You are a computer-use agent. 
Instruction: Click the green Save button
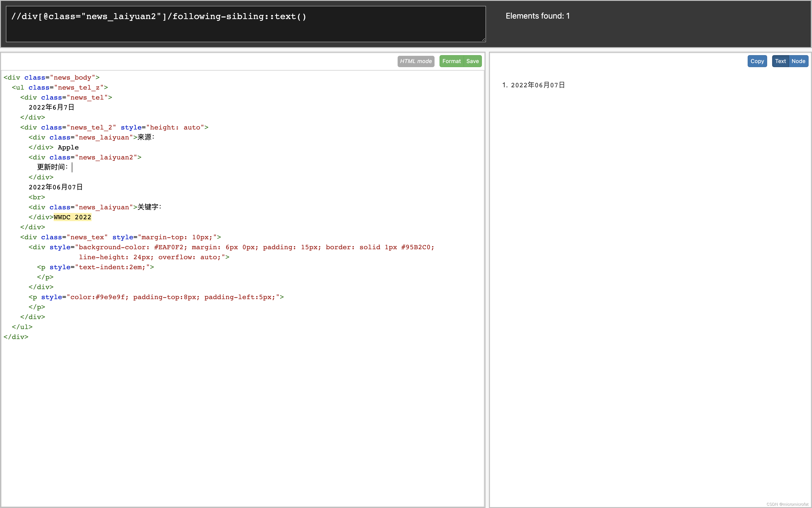(x=472, y=61)
